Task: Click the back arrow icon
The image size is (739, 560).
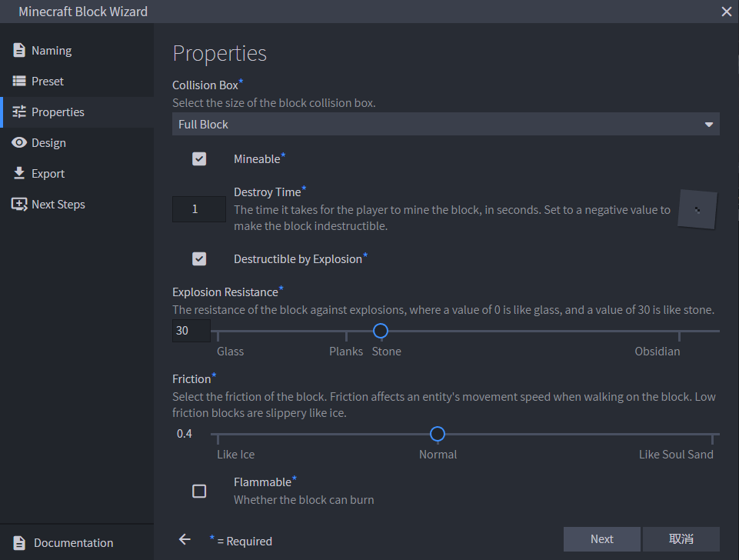Action: coord(185,539)
